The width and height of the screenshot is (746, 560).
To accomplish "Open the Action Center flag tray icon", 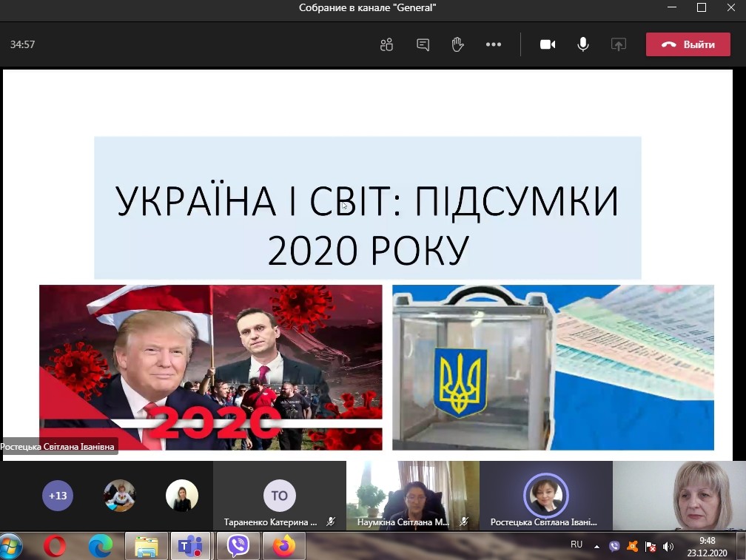I will pyautogui.click(x=651, y=547).
